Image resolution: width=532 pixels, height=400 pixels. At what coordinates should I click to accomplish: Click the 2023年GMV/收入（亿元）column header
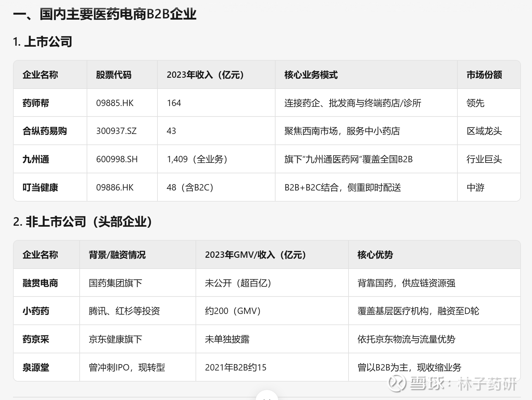tap(256, 255)
